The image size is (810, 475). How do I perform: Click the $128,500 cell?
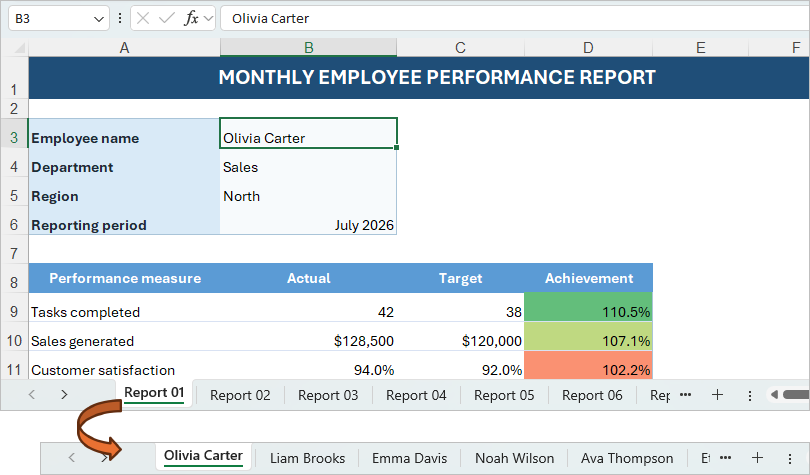click(x=308, y=336)
